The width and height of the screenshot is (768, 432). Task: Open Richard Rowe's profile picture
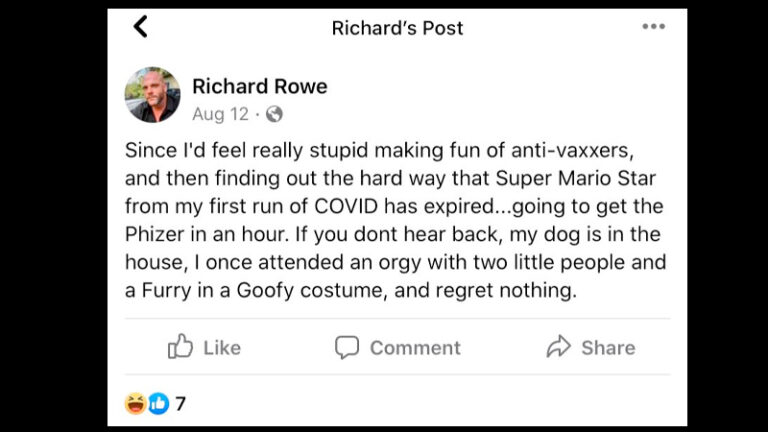[x=152, y=95]
